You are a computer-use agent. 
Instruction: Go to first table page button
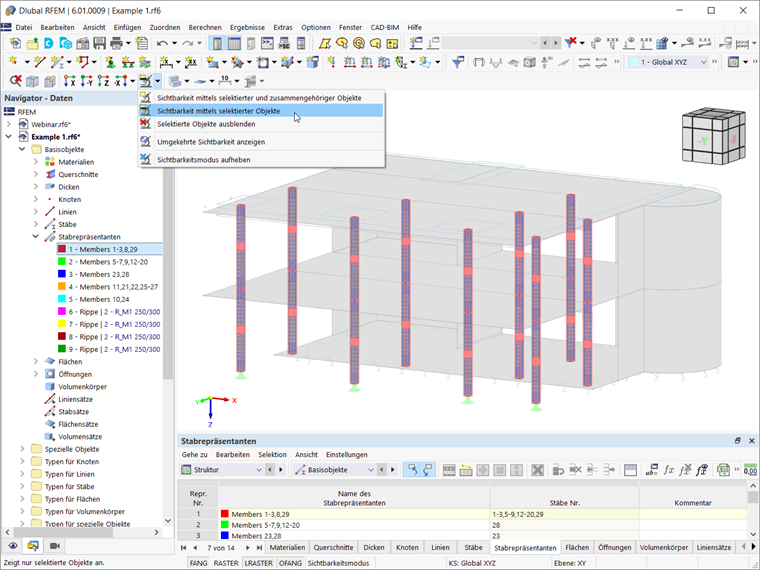pyautogui.click(x=184, y=548)
